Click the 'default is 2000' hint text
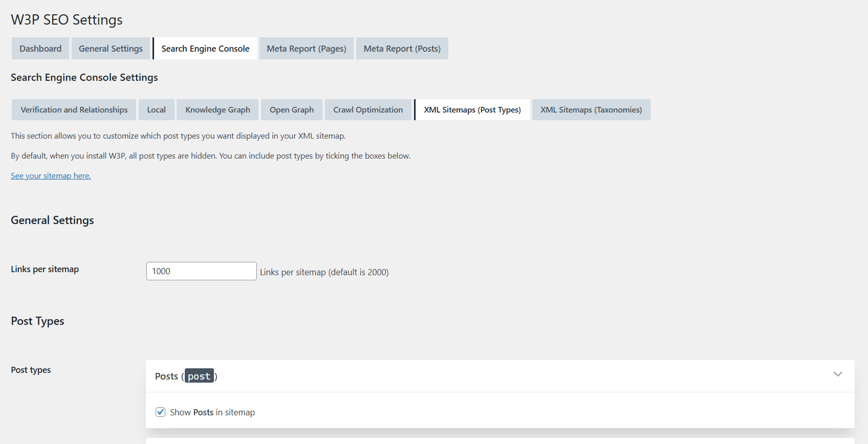868x444 pixels. point(324,272)
